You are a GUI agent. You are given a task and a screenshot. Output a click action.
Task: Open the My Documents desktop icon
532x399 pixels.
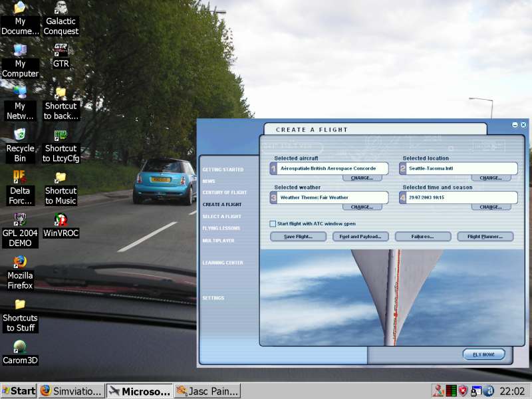20,19
